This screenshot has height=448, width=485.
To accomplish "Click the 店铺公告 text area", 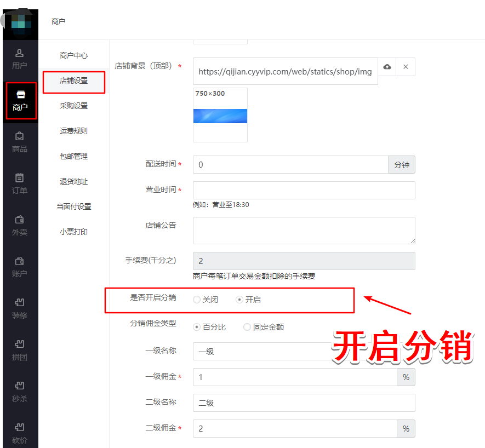I will tap(304, 231).
